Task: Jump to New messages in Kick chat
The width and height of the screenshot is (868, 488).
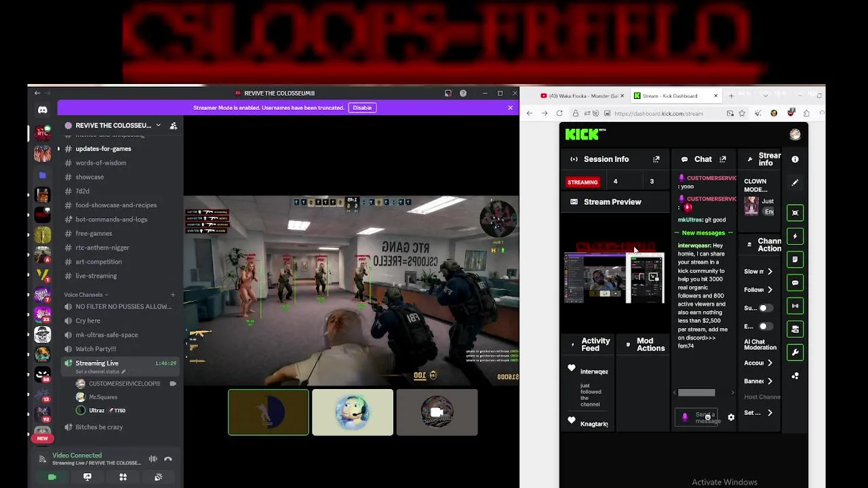Action: [x=703, y=233]
